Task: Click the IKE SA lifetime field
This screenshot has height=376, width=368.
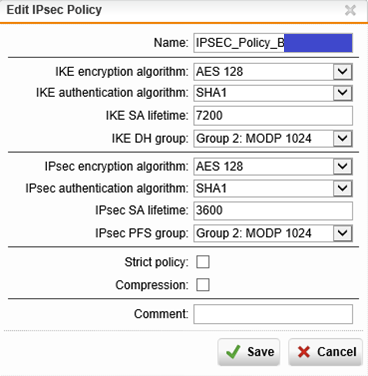Action: point(273,116)
